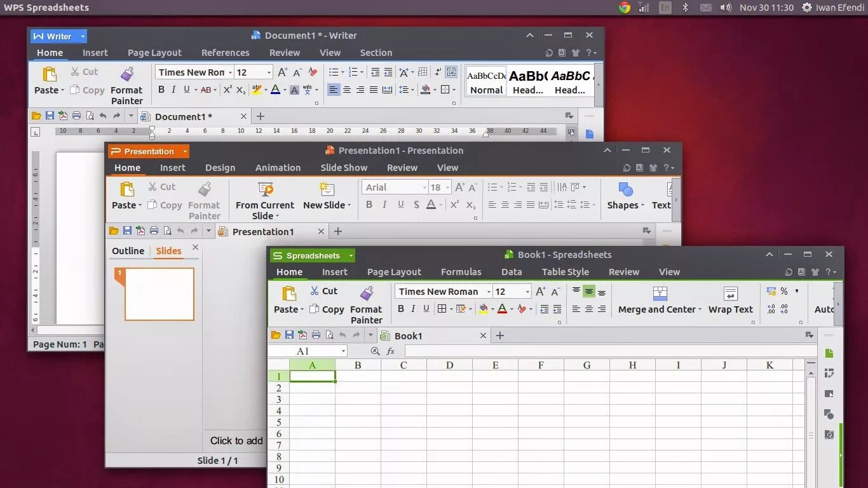Screen dimensions: 868x488
Task: Toggle Italic in Spreadsheets ribbon
Action: pos(413,309)
